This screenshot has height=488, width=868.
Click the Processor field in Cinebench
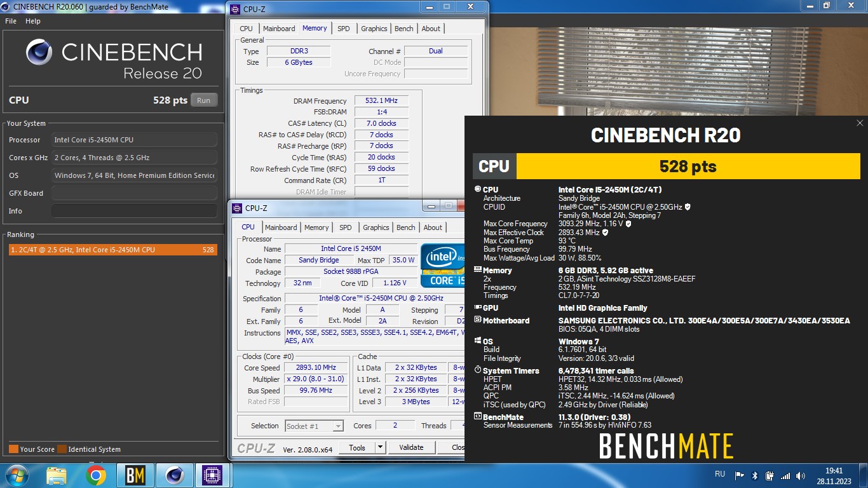(x=134, y=140)
